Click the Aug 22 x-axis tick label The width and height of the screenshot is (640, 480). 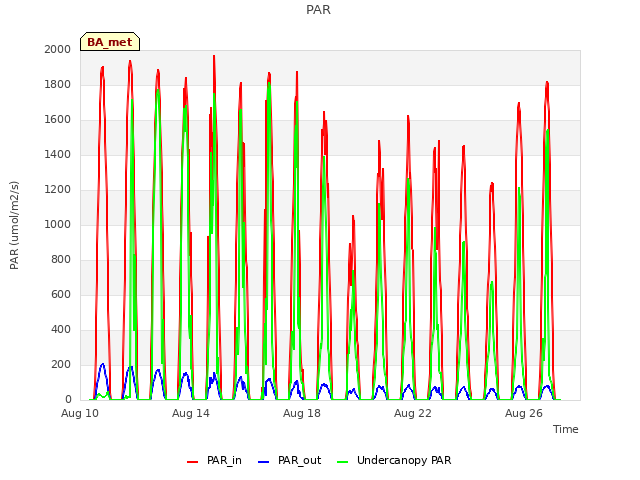click(413, 413)
